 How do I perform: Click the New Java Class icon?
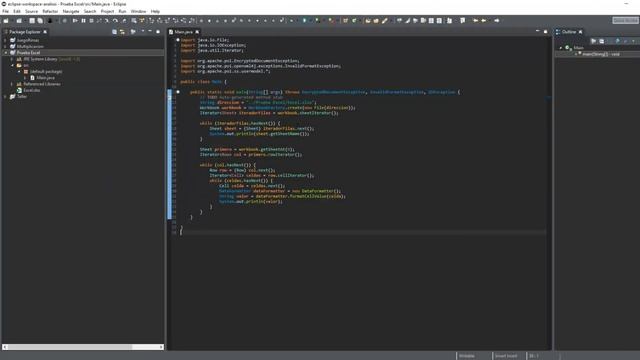(354, 20)
